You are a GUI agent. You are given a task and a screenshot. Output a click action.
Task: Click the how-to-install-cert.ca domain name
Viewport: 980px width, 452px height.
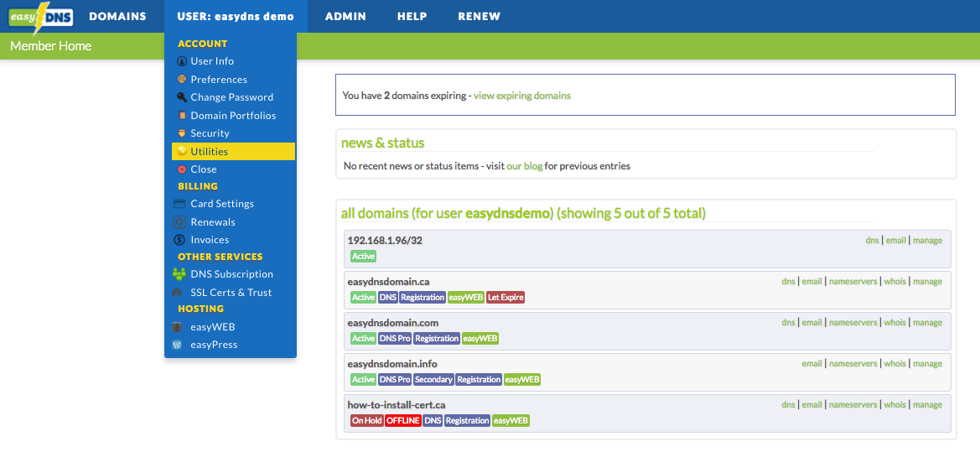pos(397,404)
